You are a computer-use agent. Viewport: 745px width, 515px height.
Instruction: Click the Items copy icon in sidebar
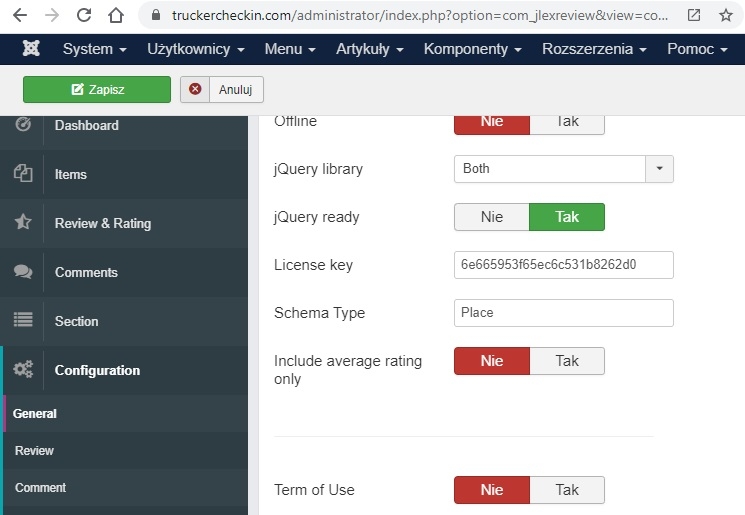tap(23, 174)
